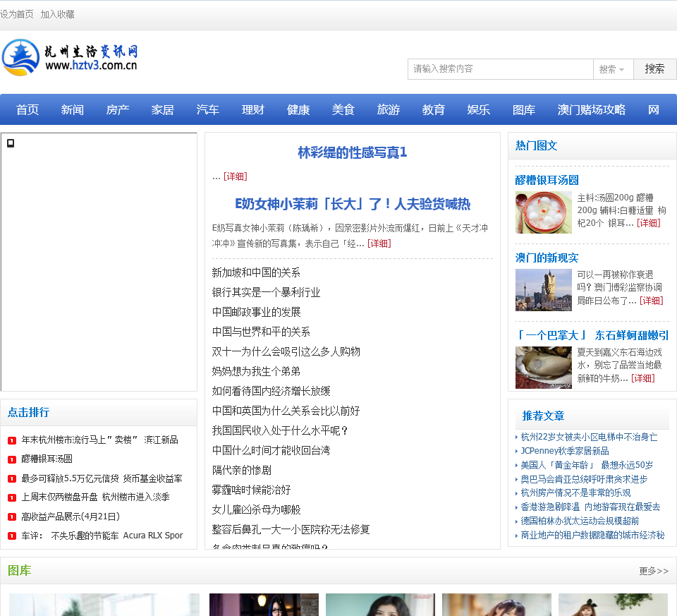Click the broken image placeholder icon
Image resolution: width=677 pixels, height=616 pixels.
point(11,143)
